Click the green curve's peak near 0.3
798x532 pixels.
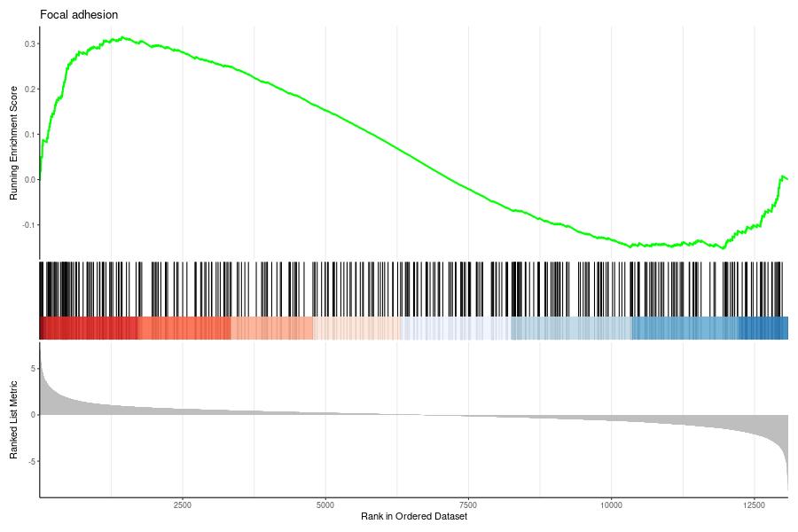tap(122, 37)
